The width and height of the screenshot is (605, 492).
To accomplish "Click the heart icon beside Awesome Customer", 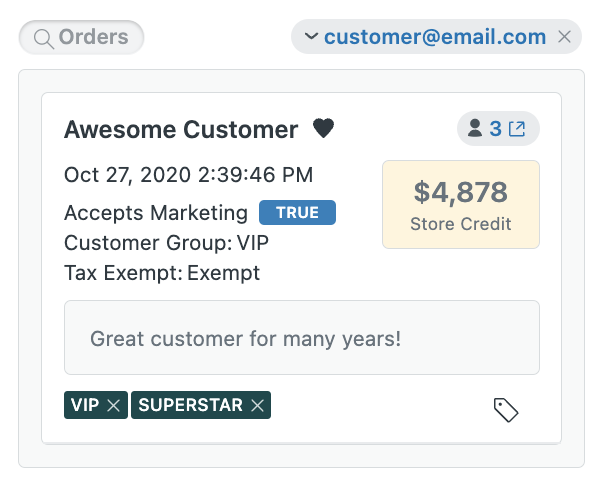I will click(x=323, y=128).
